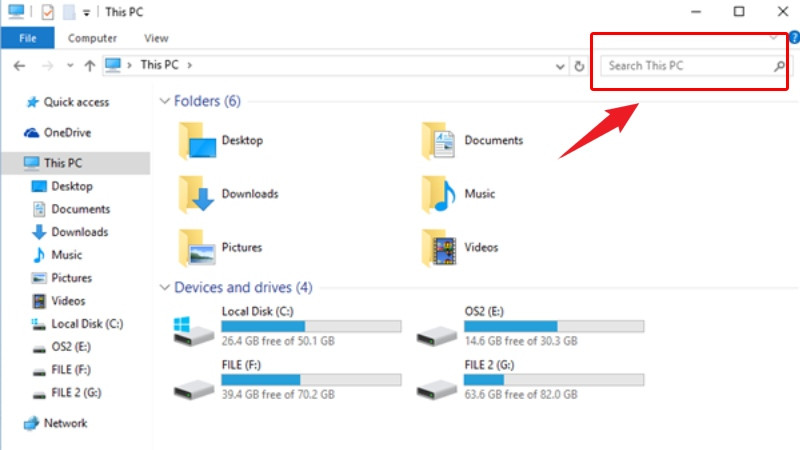
Task: Click the '39.4 GB free of 70.2 GB' text
Action: (x=278, y=394)
